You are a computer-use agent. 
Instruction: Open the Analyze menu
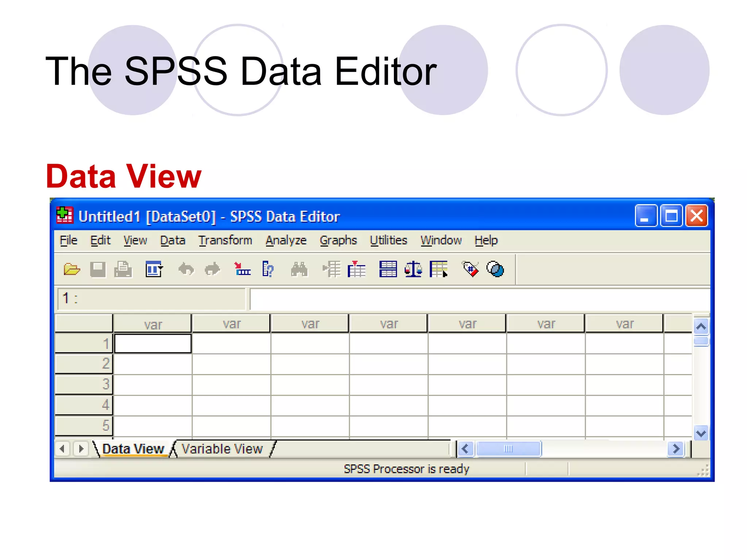[x=286, y=240]
